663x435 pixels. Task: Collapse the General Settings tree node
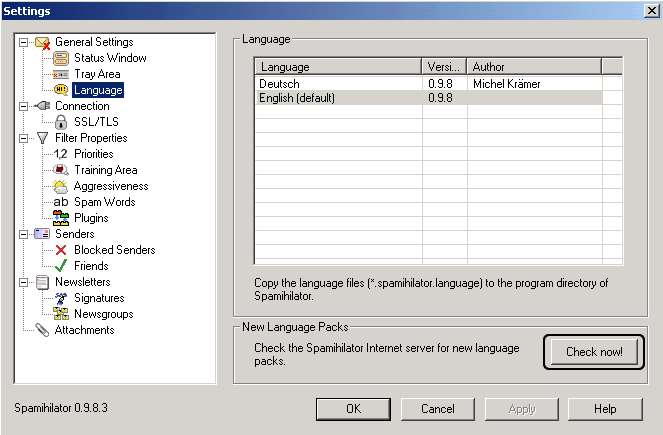click(x=24, y=42)
